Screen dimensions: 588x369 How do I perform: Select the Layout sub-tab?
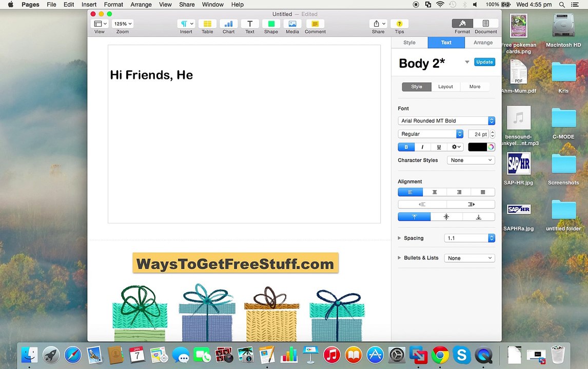pyautogui.click(x=445, y=87)
